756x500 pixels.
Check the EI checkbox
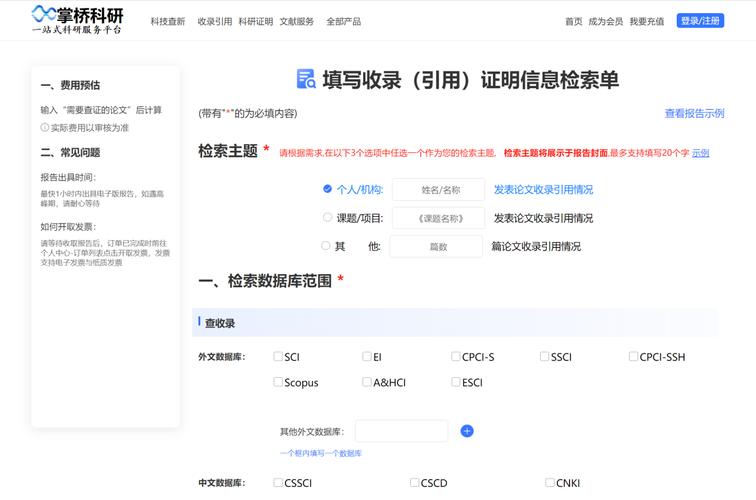tap(366, 356)
